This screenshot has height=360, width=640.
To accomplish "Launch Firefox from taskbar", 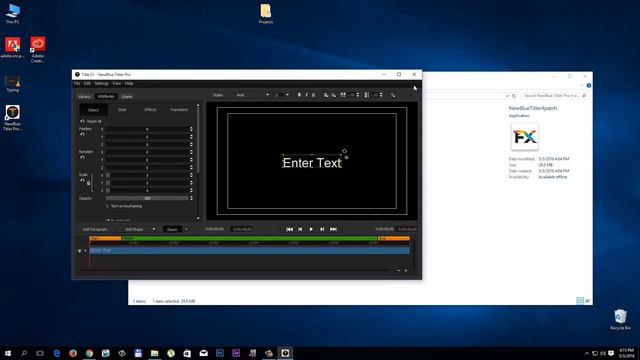I will [73, 353].
